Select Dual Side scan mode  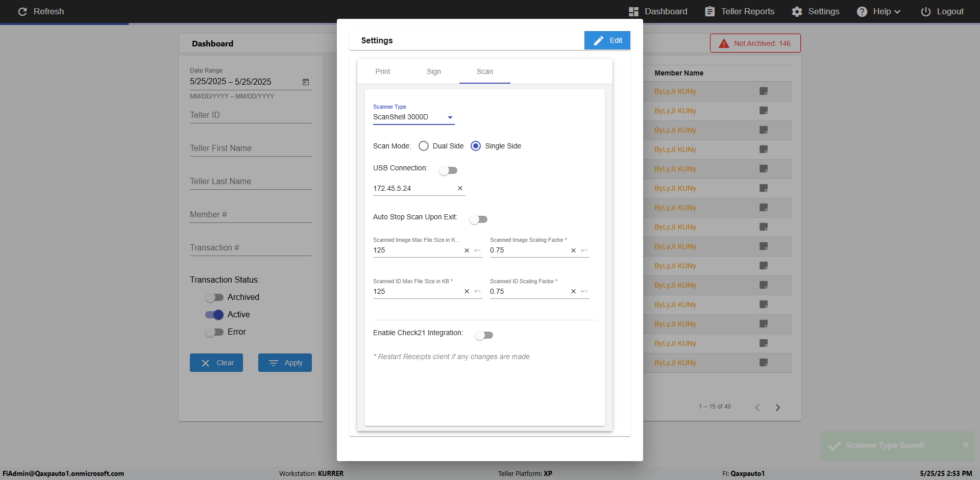point(424,146)
